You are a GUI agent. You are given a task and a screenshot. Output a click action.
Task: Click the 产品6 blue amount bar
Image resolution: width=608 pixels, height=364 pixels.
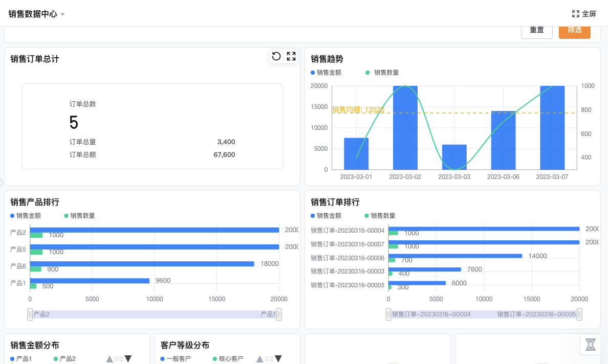click(x=142, y=264)
